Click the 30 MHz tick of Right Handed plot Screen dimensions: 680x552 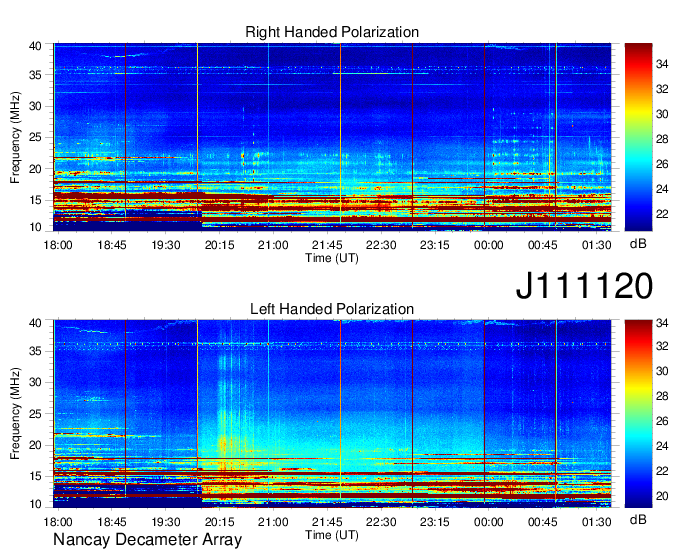[x=35, y=106]
